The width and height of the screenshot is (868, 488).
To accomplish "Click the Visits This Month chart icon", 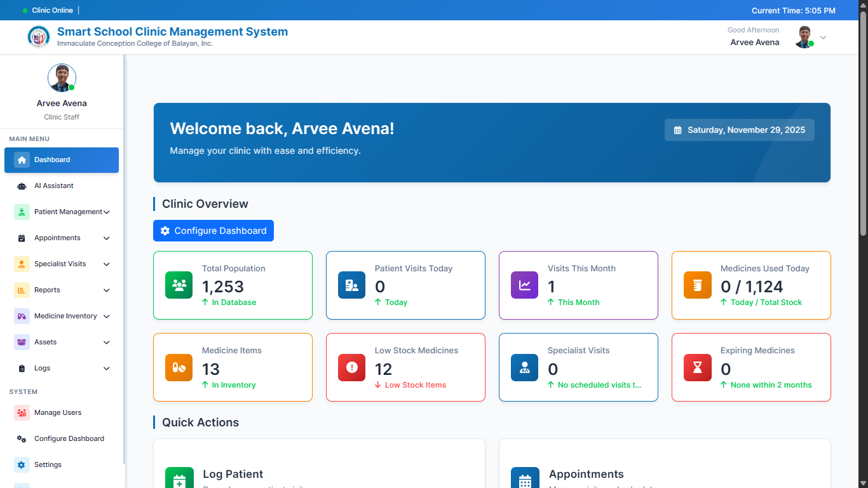I will 524,285.
